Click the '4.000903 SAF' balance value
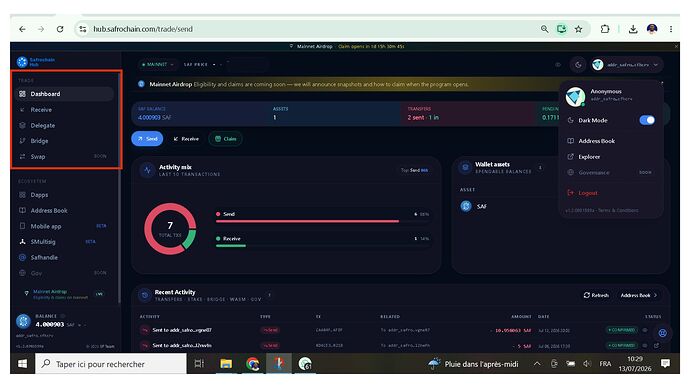690x388 pixels. point(154,117)
